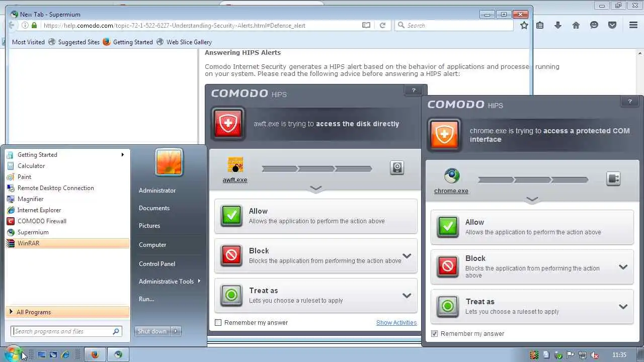Viewport: 644px width, 362px height.
Task: Open the Web Slice Gallery bookmark
Action: coord(184,42)
